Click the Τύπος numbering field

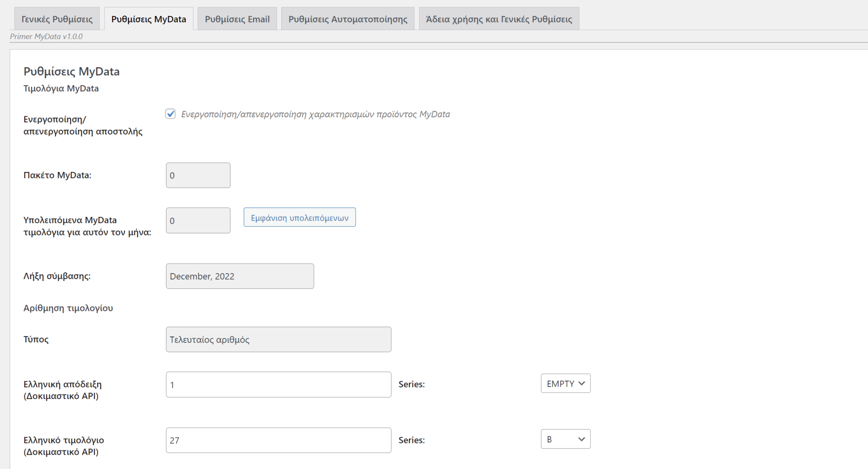click(x=278, y=339)
